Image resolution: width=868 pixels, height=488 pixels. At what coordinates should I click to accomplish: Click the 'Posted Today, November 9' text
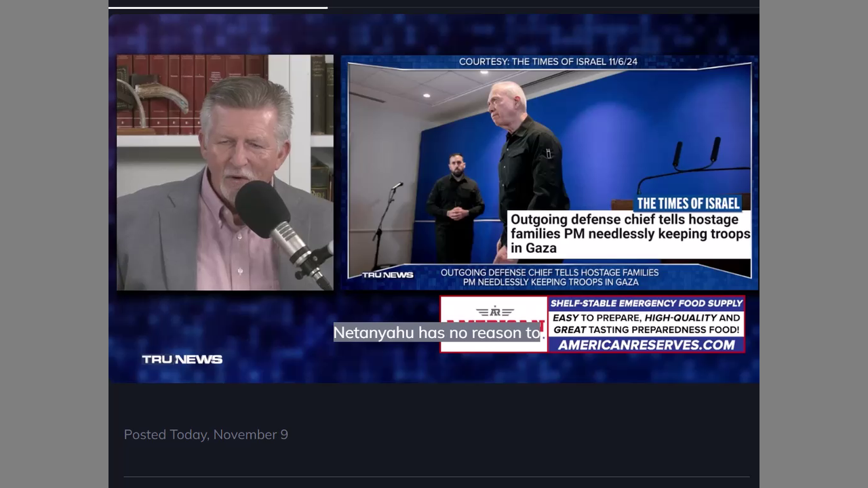(x=205, y=434)
